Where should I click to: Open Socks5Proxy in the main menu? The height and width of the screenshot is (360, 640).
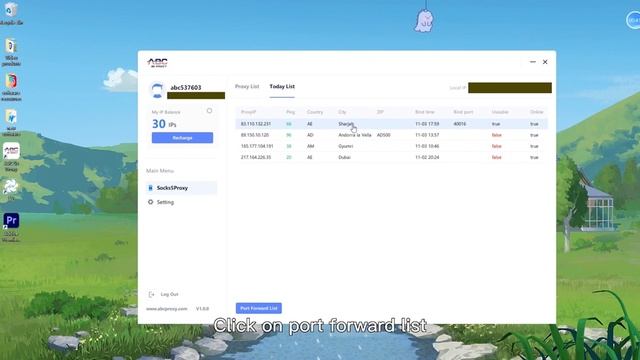[182, 188]
